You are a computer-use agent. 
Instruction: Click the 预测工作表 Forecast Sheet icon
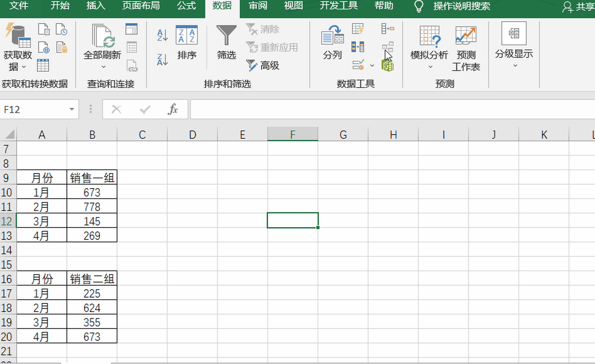click(466, 48)
